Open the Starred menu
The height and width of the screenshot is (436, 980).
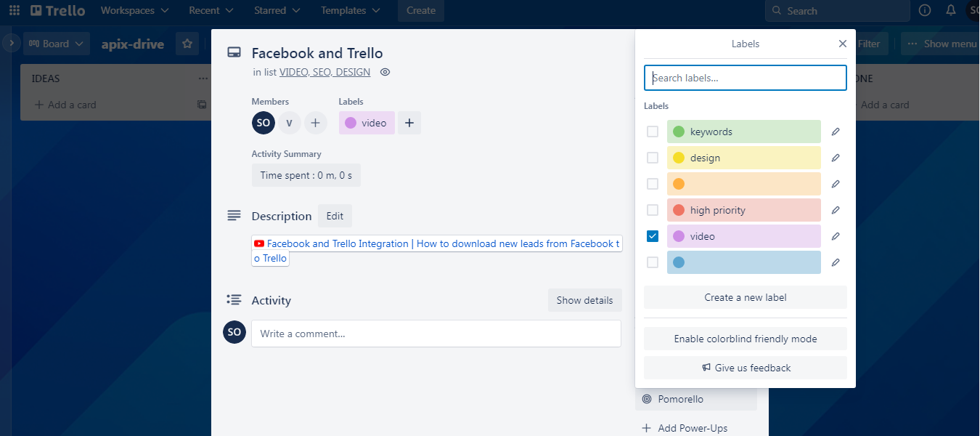tap(276, 10)
